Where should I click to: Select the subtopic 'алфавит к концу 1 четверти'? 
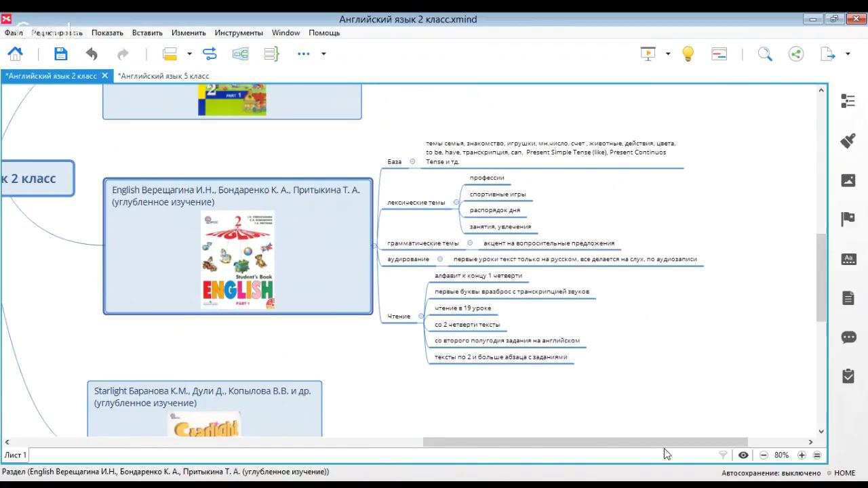(479, 276)
